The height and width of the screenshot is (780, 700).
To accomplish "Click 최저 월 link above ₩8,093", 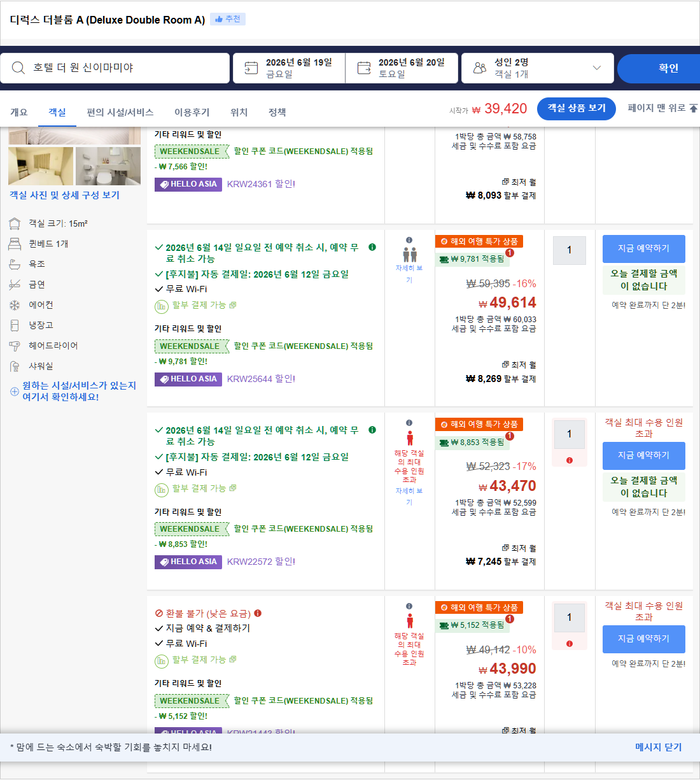I will pyautogui.click(x=519, y=182).
